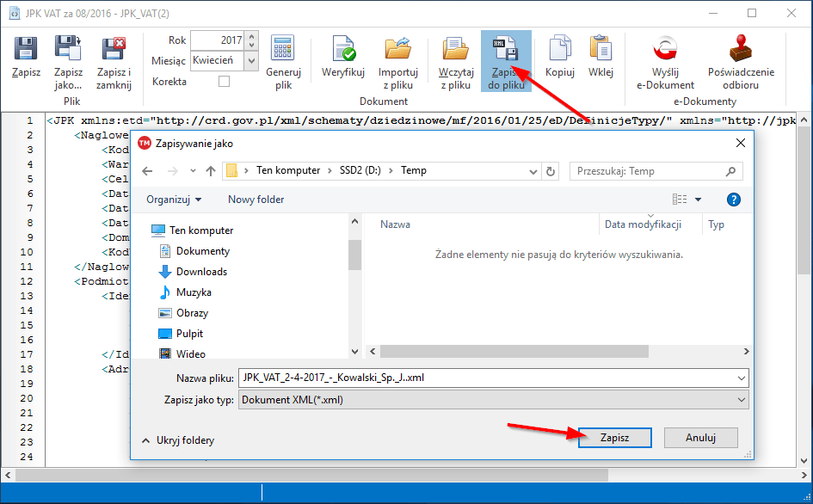
Task: Click Nowy folder button
Action: (256, 200)
